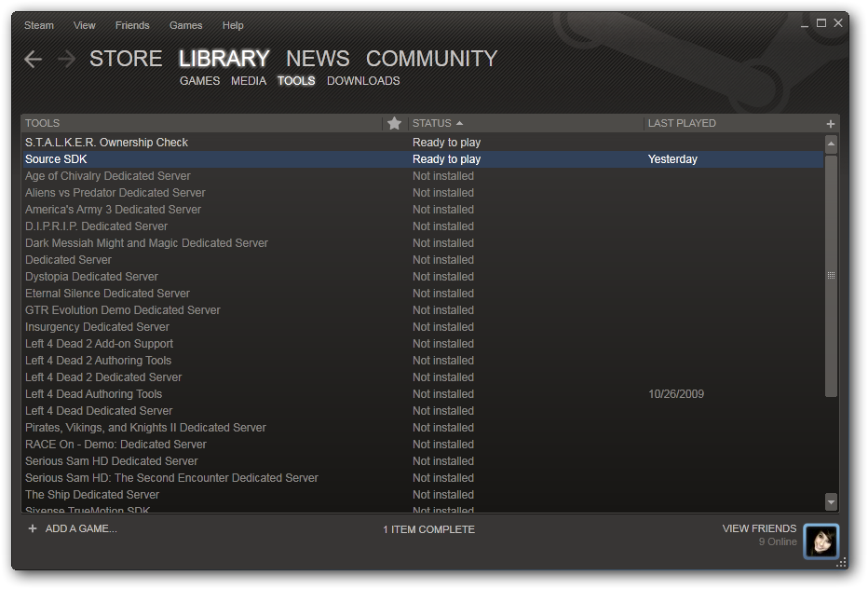Click the back navigation arrow

point(34,60)
